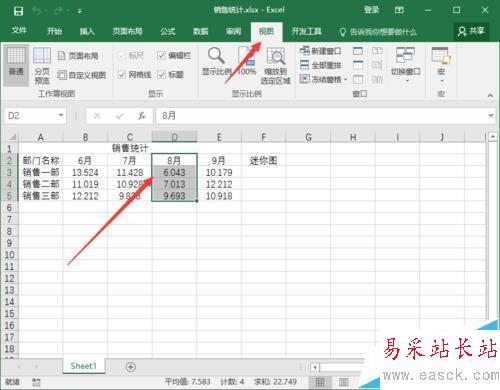Select cell containing 销售统计 title
This screenshot has height=390, width=500.
pyautogui.click(x=130, y=148)
